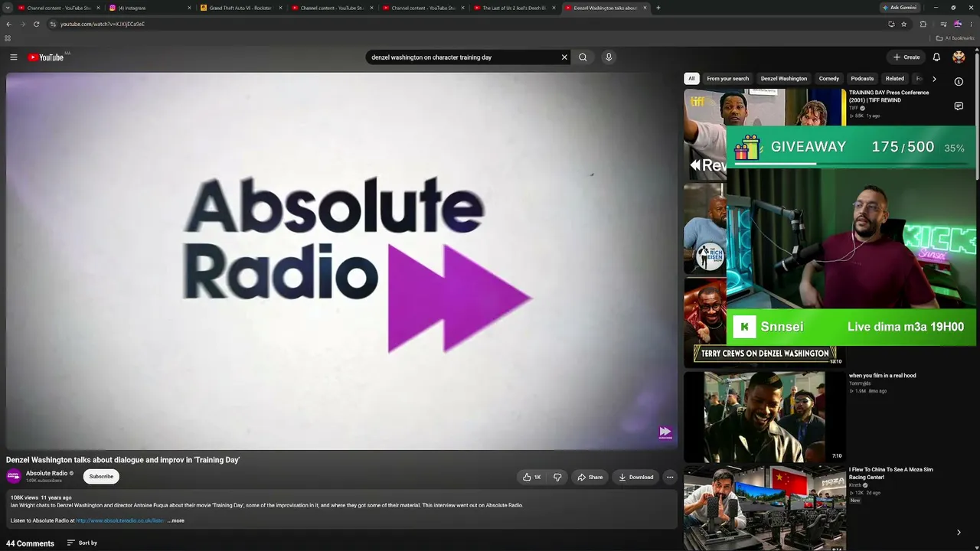Viewport: 980px width, 551px height.
Task: Clear the search box text
Action: click(564, 57)
